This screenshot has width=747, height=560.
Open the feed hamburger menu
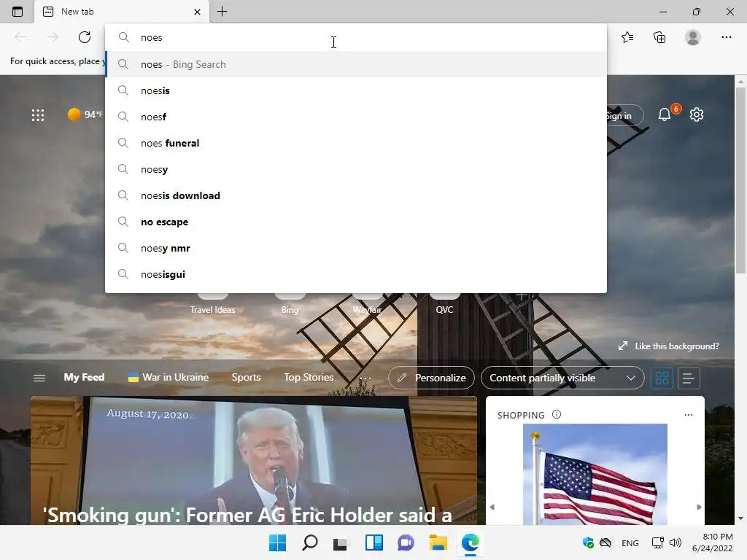pos(39,378)
